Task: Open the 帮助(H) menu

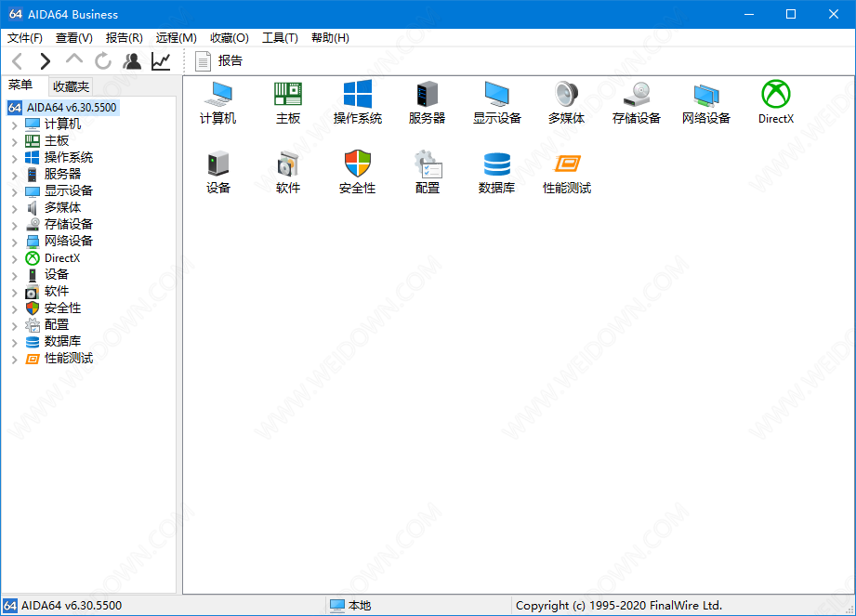Action: [x=330, y=38]
